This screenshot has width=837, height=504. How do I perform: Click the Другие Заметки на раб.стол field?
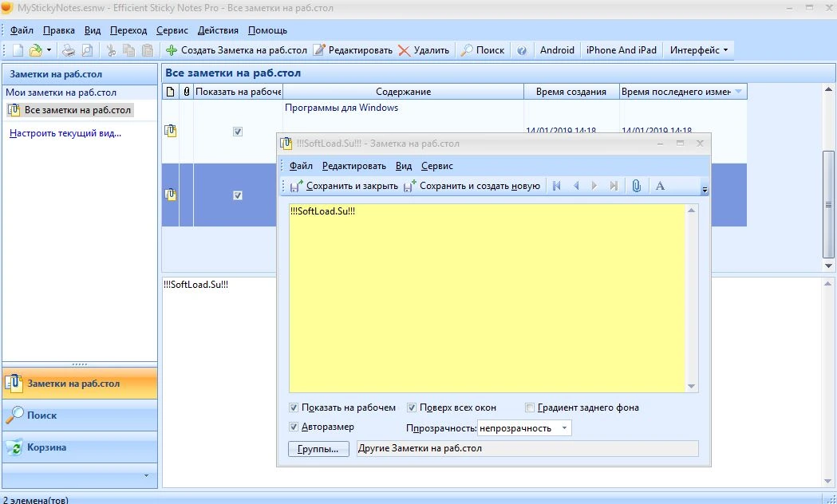527,448
